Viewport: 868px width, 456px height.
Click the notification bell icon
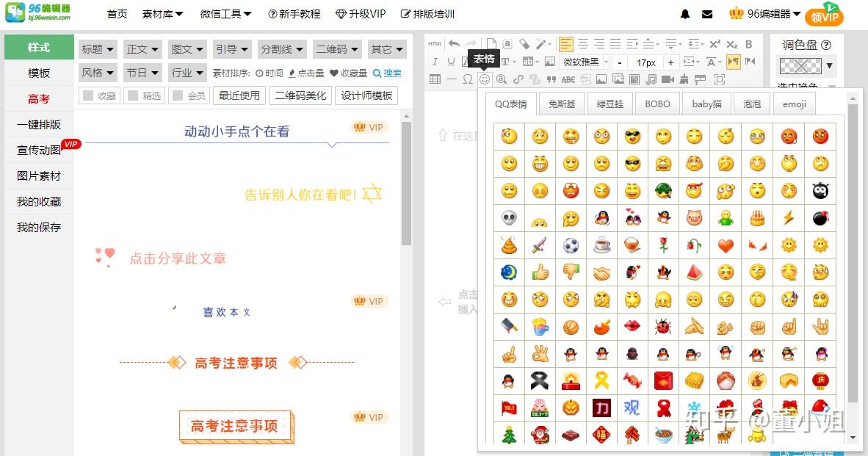click(685, 13)
